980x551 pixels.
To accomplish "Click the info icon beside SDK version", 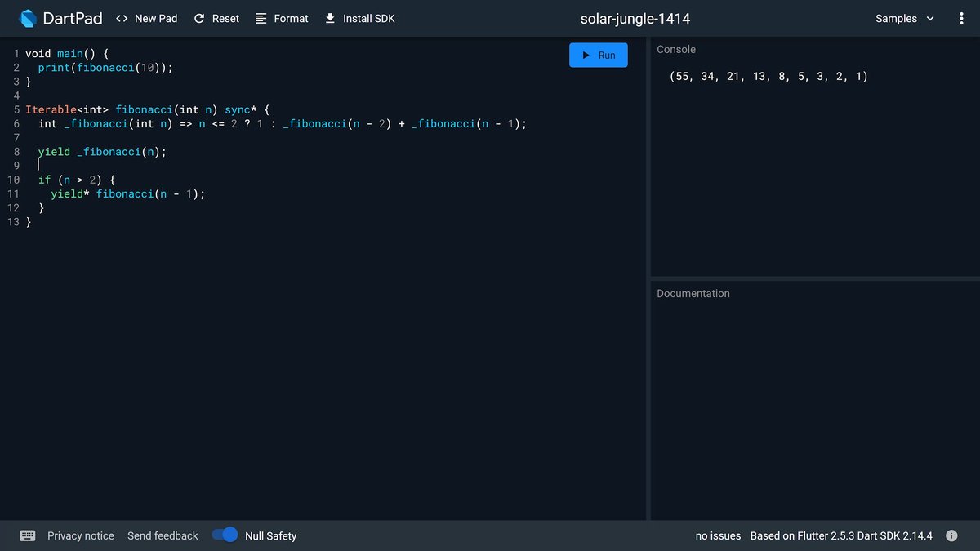I will [x=951, y=535].
